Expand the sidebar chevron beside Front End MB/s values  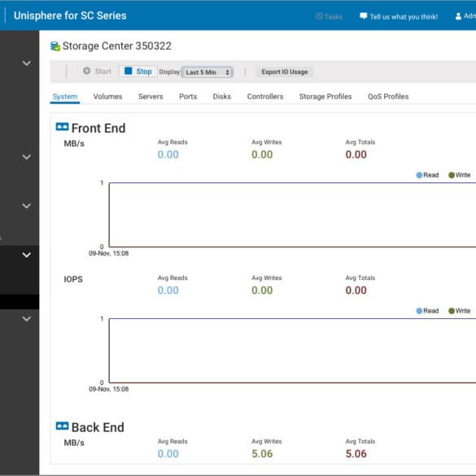(x=27, y=157)
